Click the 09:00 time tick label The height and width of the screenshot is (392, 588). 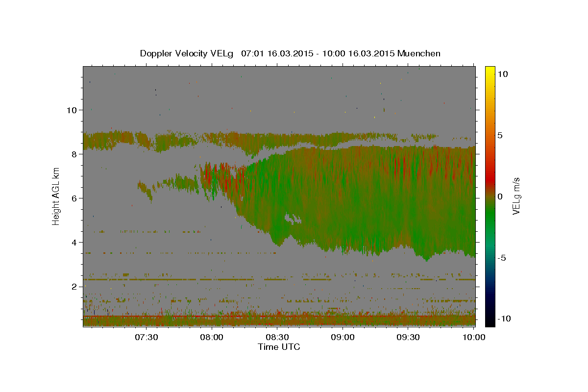click(343, 337)
